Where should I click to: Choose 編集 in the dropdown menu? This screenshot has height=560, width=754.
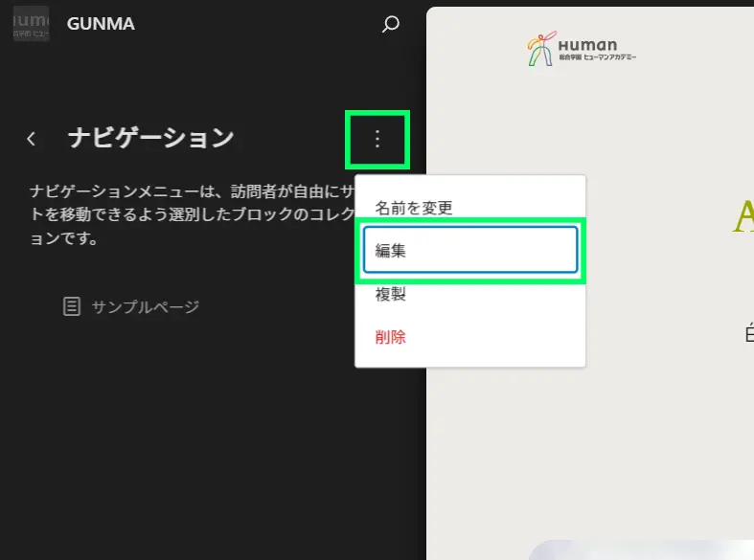[x=469, y=250]
